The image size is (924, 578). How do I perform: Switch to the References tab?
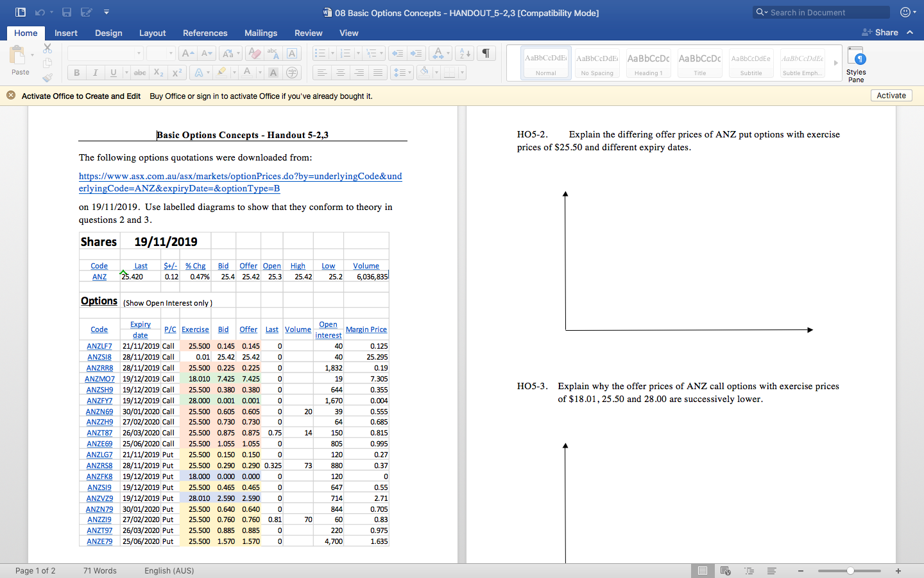coord(205,33)
